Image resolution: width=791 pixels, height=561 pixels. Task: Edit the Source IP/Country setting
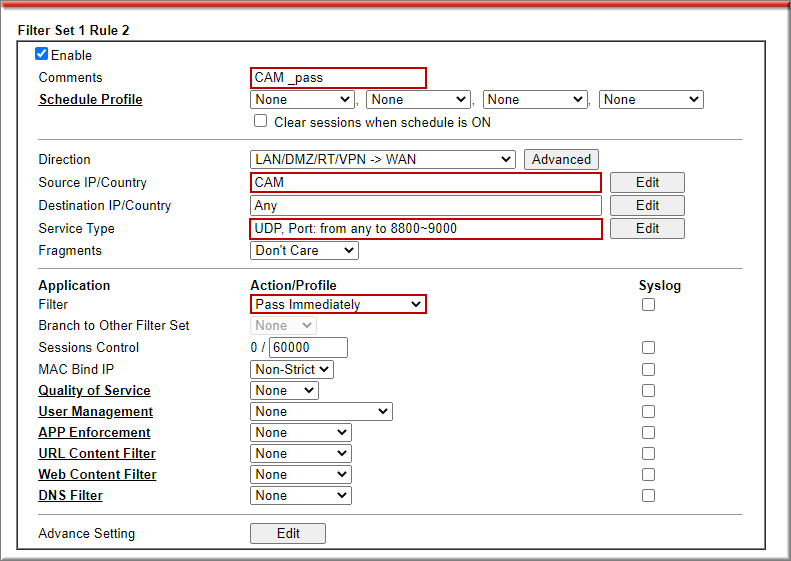coord(647,183)
